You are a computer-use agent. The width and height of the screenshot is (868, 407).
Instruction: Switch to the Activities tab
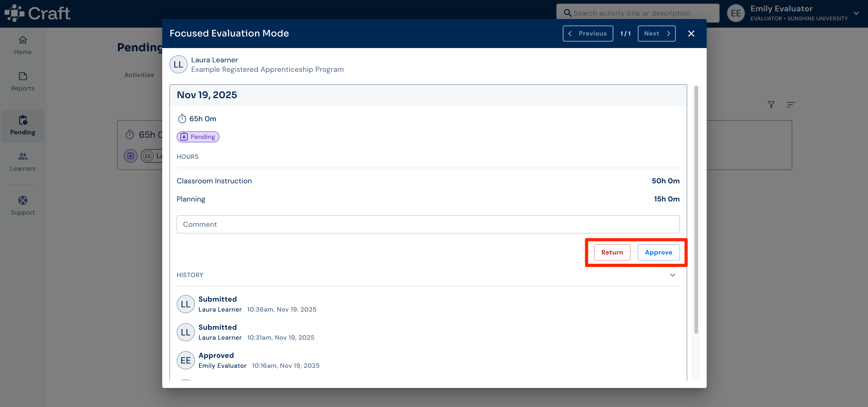(139, 75)
